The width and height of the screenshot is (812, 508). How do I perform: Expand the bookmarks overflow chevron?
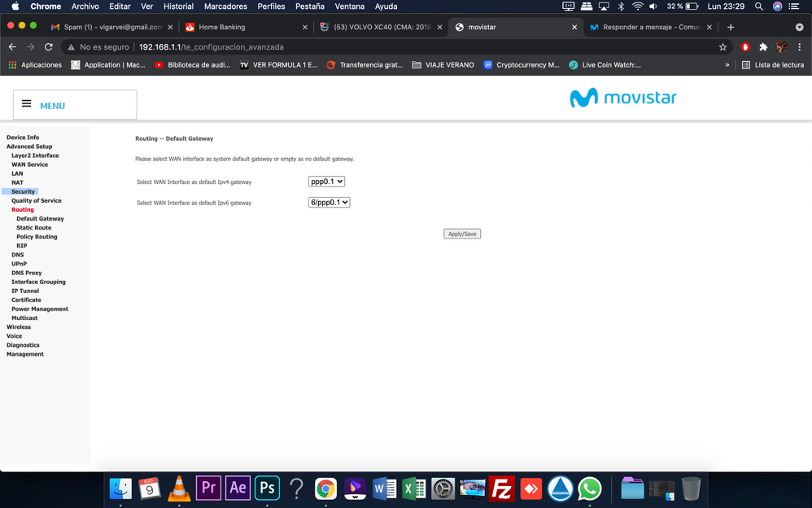click(727, 65)
